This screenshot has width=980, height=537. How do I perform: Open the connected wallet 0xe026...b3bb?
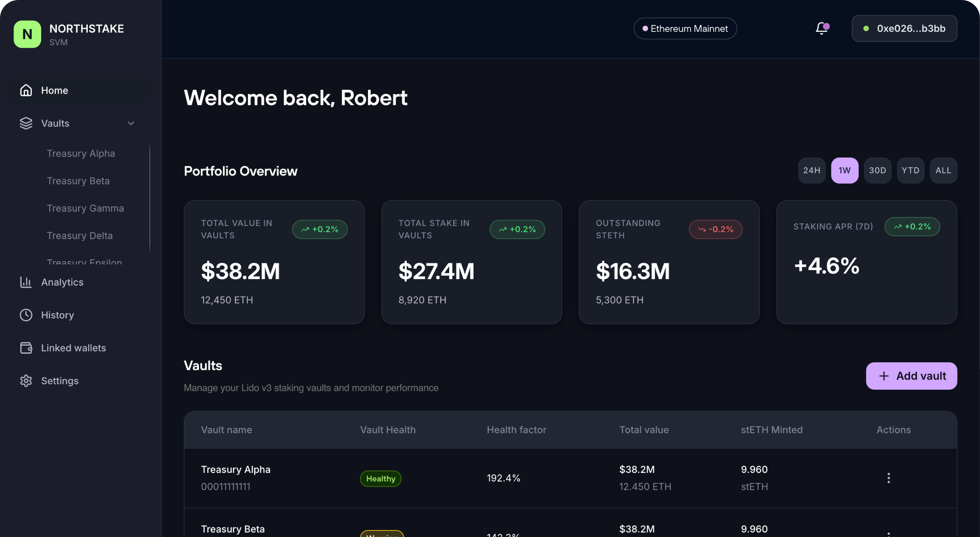[904, 29]
